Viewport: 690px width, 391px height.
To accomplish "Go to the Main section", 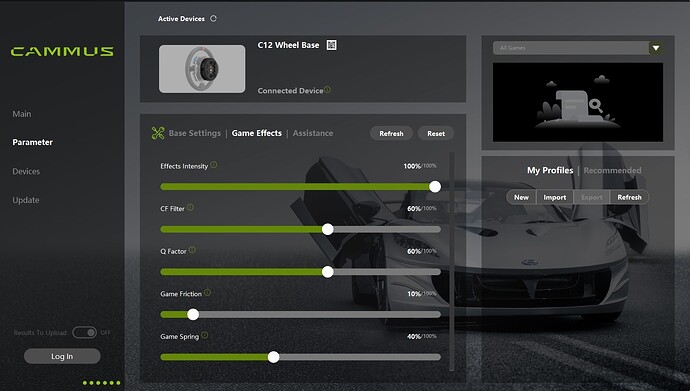I will [x=22, y=114].
